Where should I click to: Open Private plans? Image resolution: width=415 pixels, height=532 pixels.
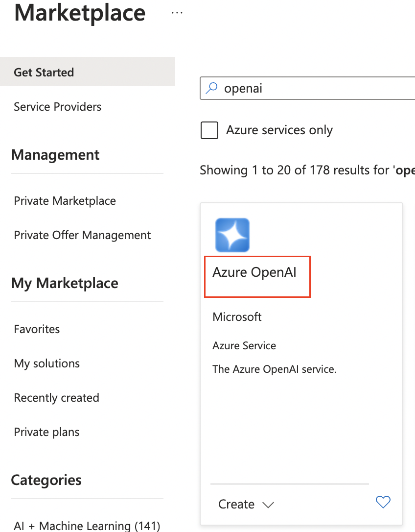[46, 432]
